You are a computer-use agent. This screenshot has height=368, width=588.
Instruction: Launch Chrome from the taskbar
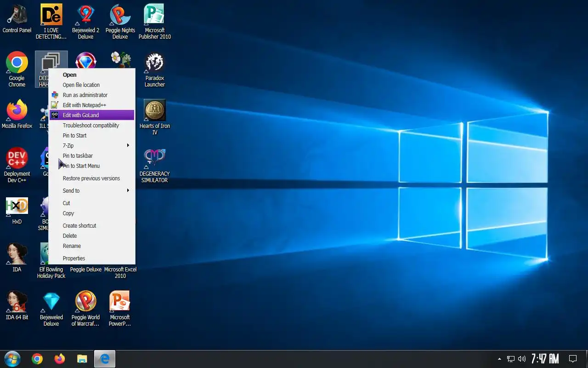click(x=37, y=359)
